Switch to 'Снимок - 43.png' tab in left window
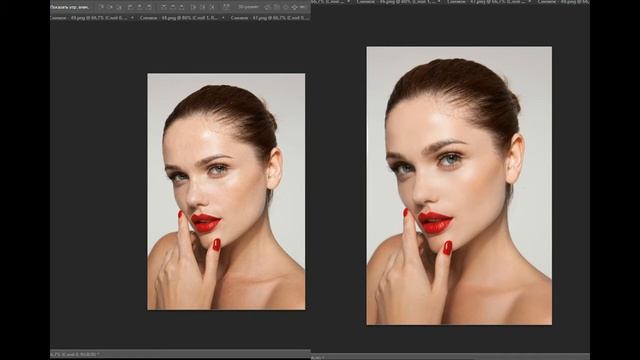The height and width of the screenshot is (360, 640). coord(269,18)
